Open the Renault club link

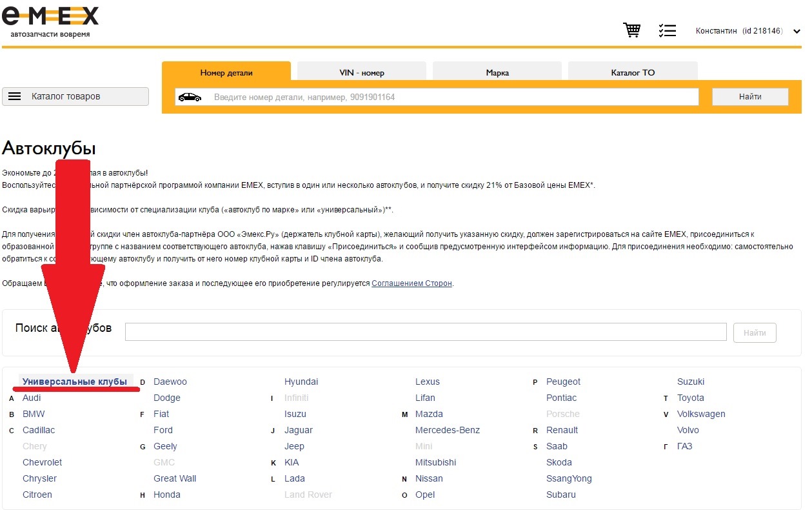tap(562, 430)
